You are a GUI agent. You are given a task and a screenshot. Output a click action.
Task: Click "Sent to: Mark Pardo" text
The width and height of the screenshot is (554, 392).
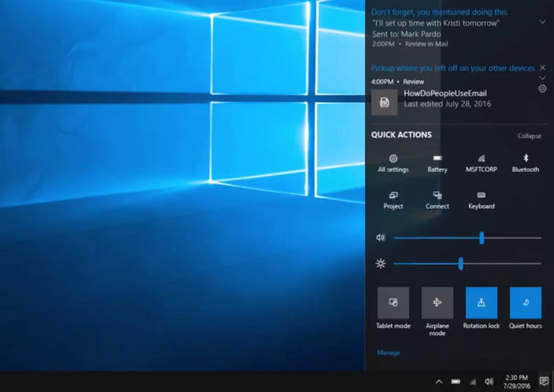point(406,34)
